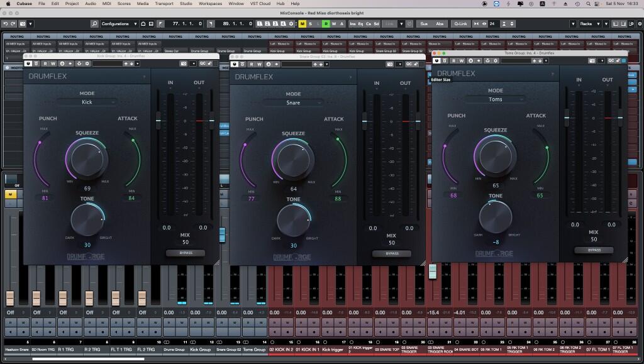
Task: Toggle the global Solo S button
Action: click(310, 24)
